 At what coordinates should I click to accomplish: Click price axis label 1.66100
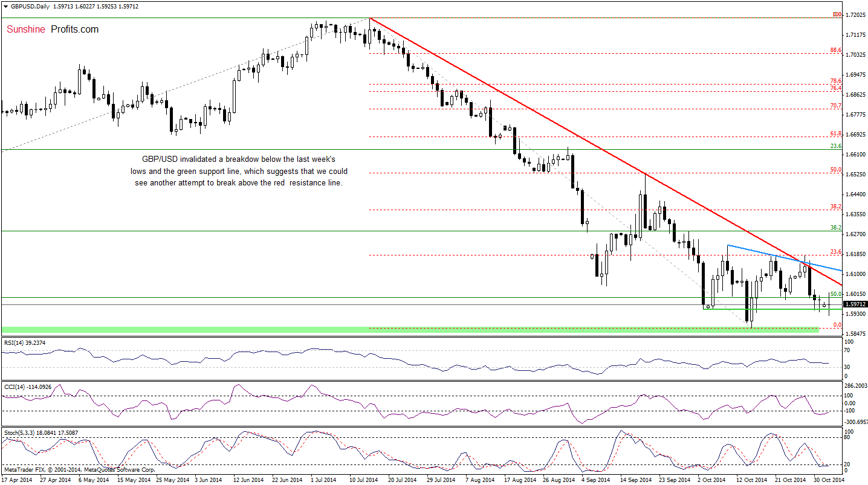tap(855, 155)
